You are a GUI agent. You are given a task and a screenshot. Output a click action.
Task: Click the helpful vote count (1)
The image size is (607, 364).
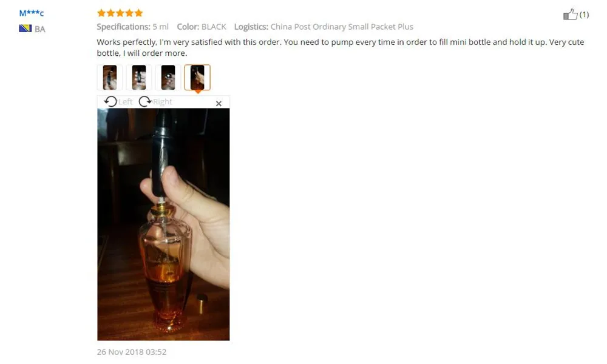coord(584,15)
